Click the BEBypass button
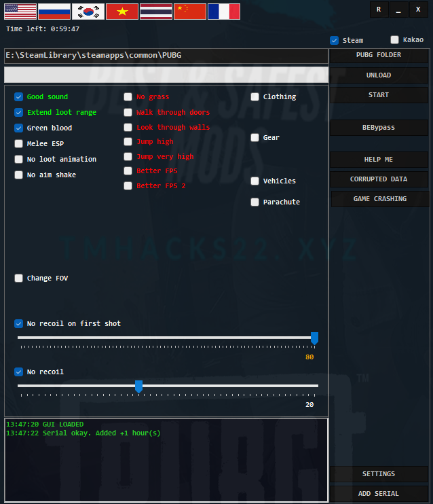This screenshot has height=504, width=433. click(379, 128)
